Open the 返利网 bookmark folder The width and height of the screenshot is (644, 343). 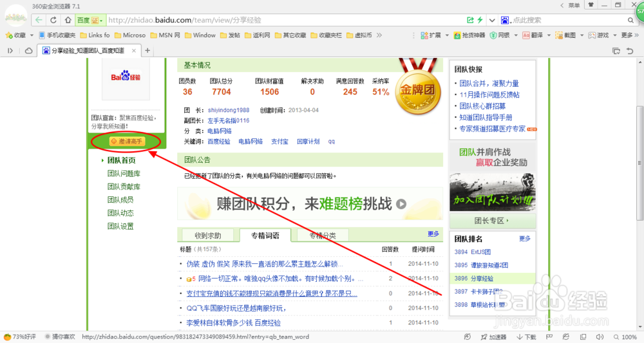click(x=257, y=35)
